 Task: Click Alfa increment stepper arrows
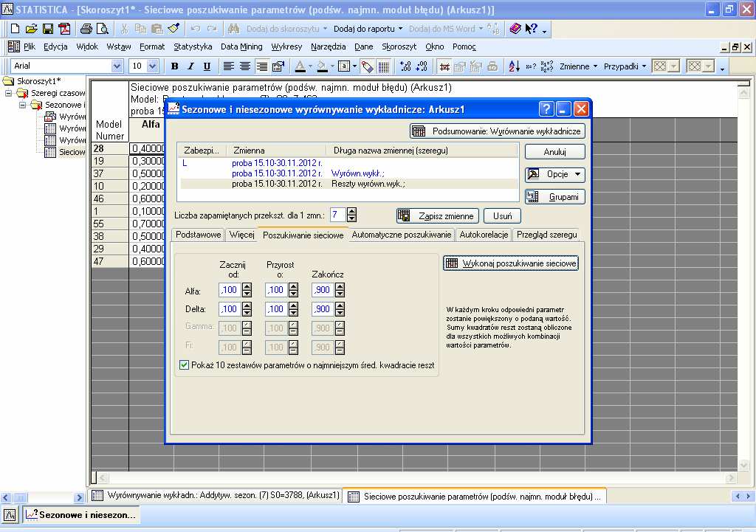tap(293, 290)
